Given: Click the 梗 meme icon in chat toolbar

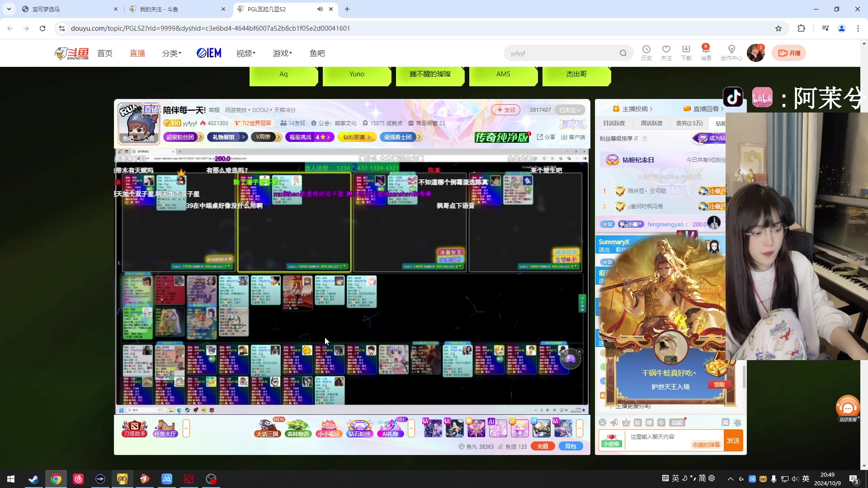Looking at the screenshot, I should 649,422.
